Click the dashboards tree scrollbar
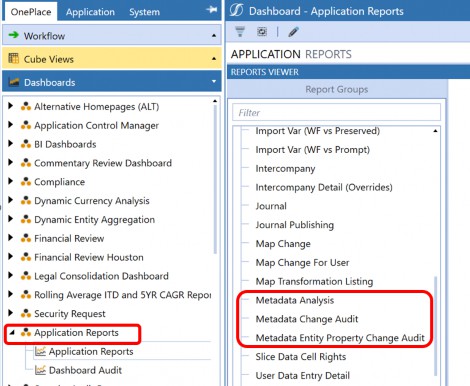Image resolution: width=470 pixels, height=386 pixels. click(x=215, y=178)
